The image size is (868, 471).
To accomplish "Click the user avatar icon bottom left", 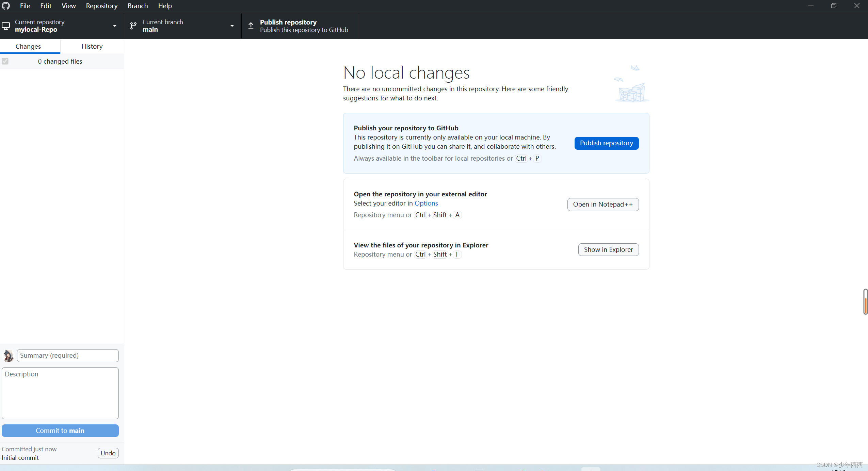I will (8, 356).
